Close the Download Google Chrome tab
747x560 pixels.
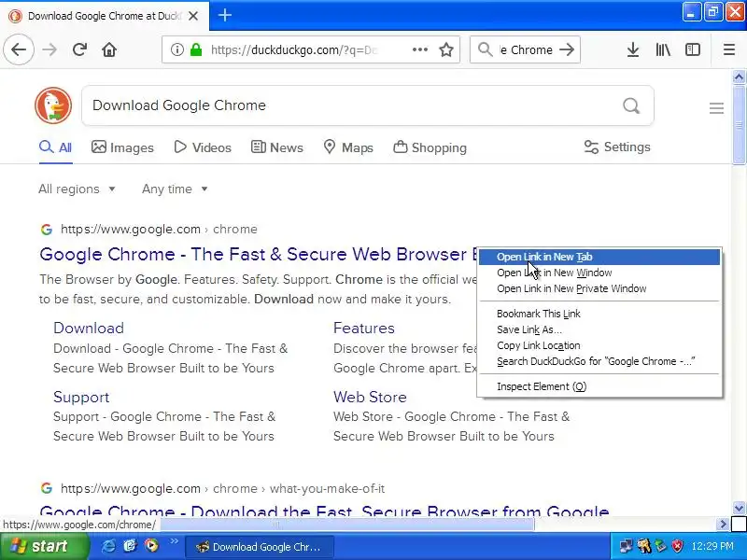point(193,16)
